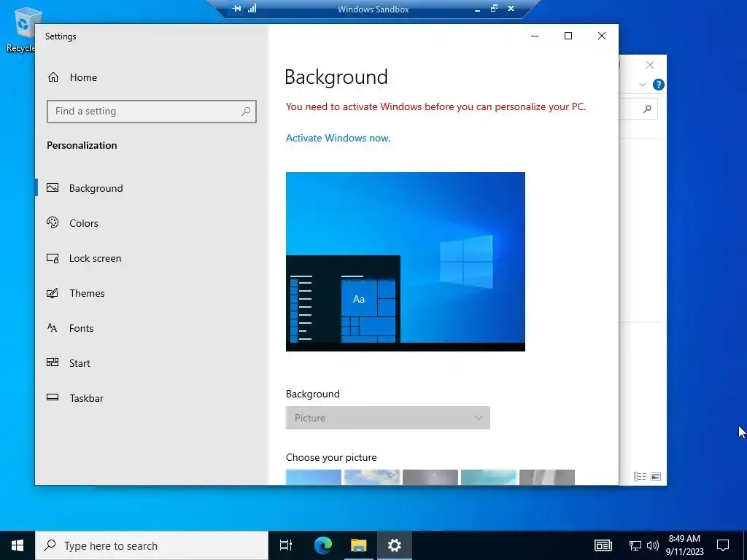Screen dimensions: 747x560
Task: Minimize the Windows Sandbox bar
Action: 477,9
